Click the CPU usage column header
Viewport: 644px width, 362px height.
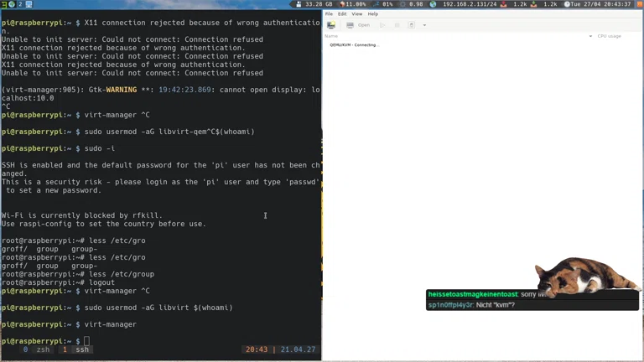tap(609, 36)
